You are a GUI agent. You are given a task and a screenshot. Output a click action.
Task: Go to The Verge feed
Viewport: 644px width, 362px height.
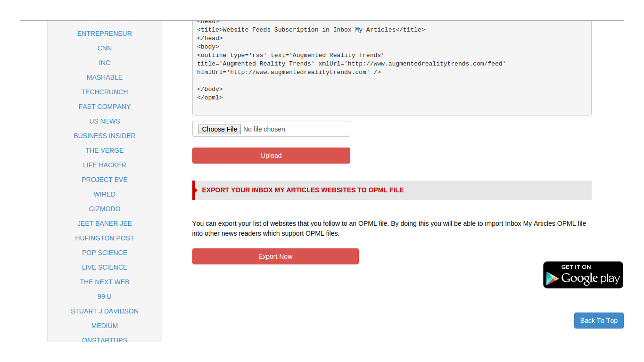105,150
